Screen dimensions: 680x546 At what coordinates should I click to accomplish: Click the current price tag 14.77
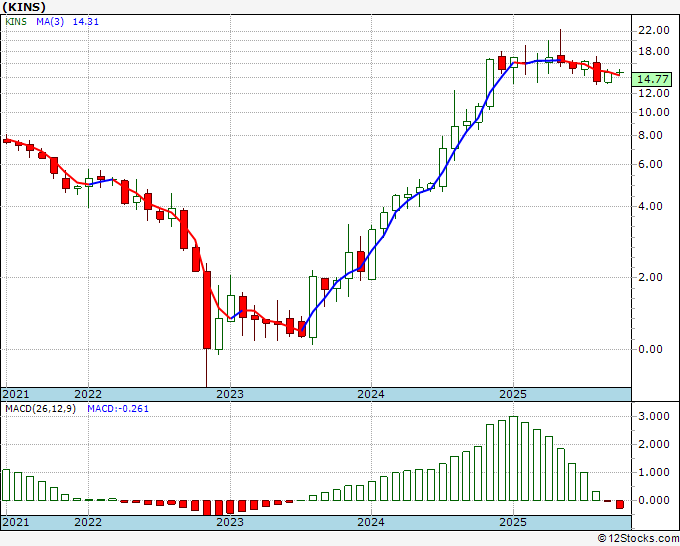pyautogui.click(x=653, y=79)
